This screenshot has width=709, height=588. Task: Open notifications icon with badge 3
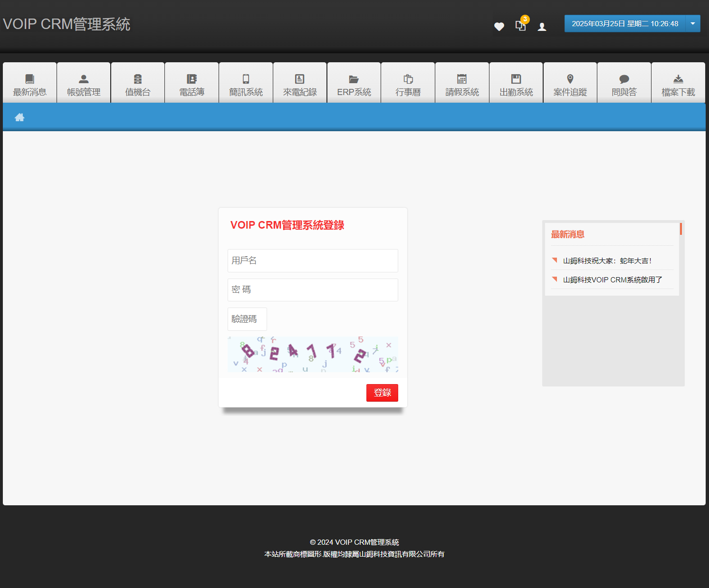click(x=521, y=26)
